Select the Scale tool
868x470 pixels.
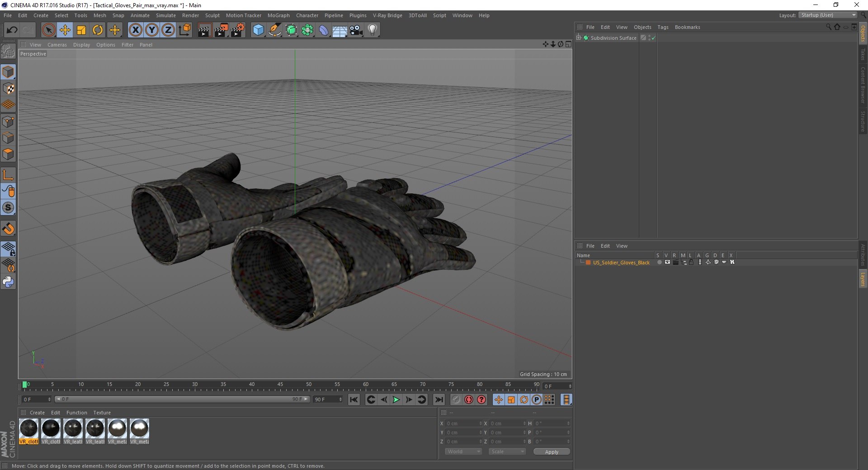point(81,30)
